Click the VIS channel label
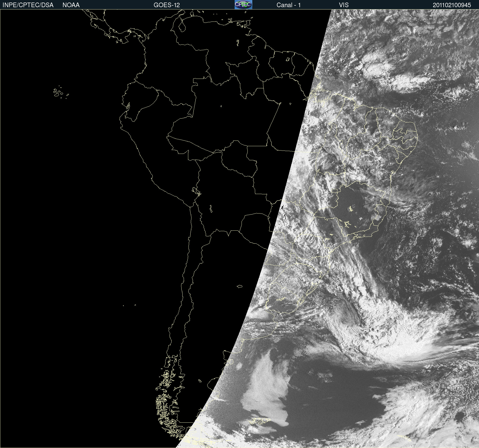Image resolution: width=479 pixels, height=448 pixels. point(344,5)
